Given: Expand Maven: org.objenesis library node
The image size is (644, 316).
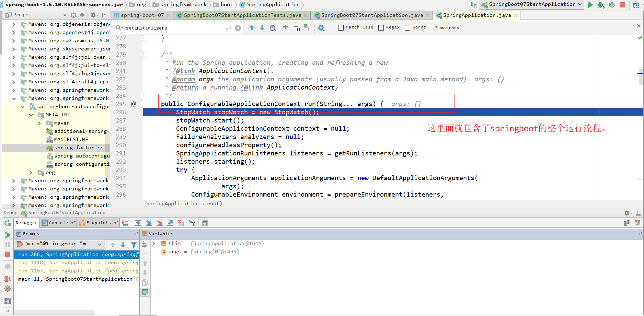Looking at the screenshot, I should pos(13,24).
